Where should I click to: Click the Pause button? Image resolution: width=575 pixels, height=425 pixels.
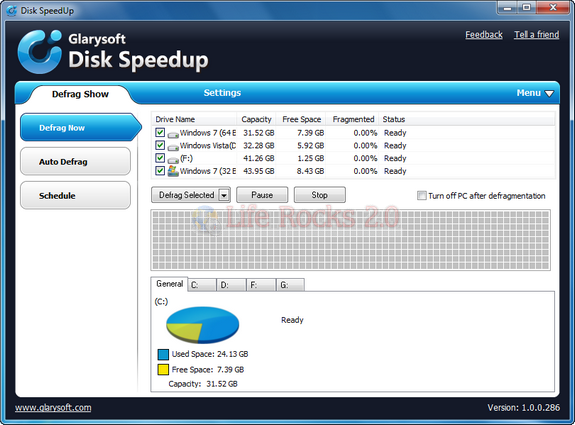(262, 195)
